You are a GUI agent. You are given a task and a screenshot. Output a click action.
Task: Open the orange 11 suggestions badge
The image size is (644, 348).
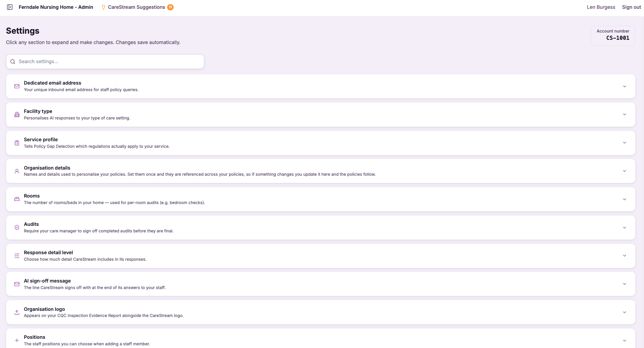[x=171, y=7]
